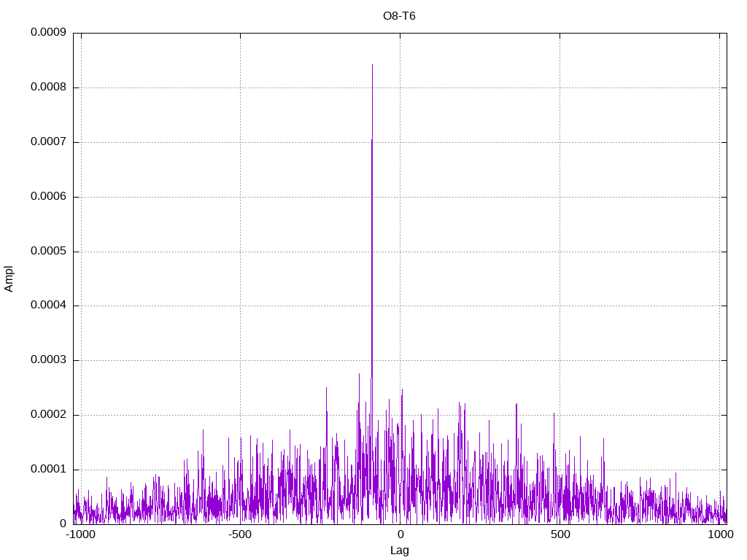Click the 1000 x-axis tick label
The image size is (747, 560).
coord(720,534)
